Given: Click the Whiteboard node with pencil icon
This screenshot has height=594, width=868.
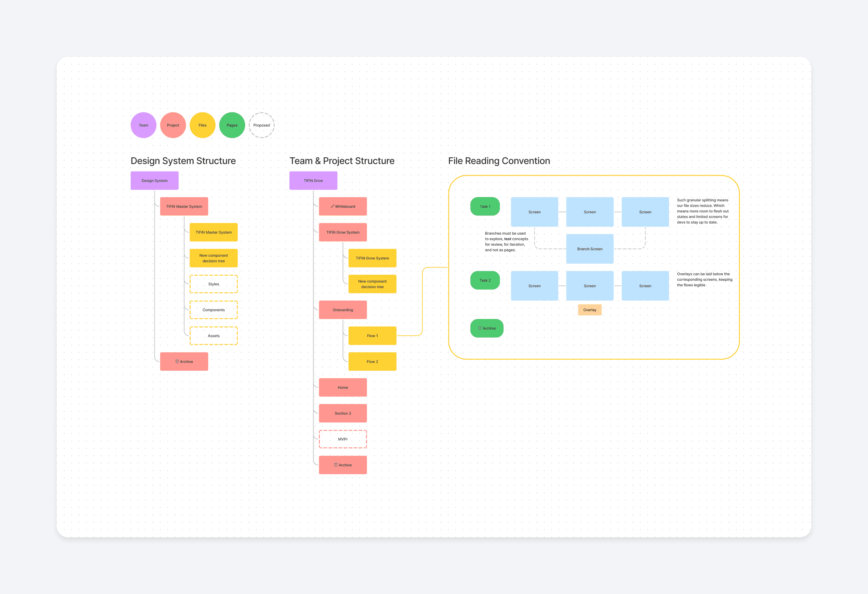Looking at the screenshot, I should coord(343,206).
